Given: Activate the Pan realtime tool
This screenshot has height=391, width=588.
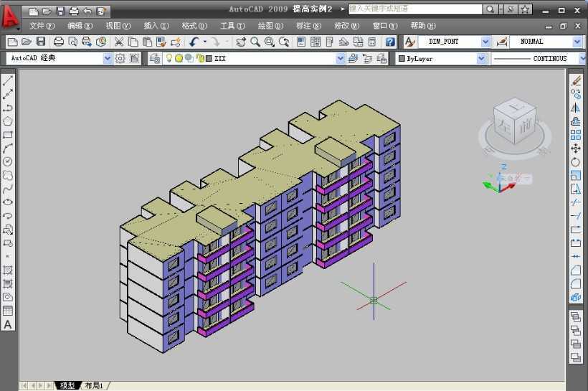Looking at the screenshot, I should point(241,42).
